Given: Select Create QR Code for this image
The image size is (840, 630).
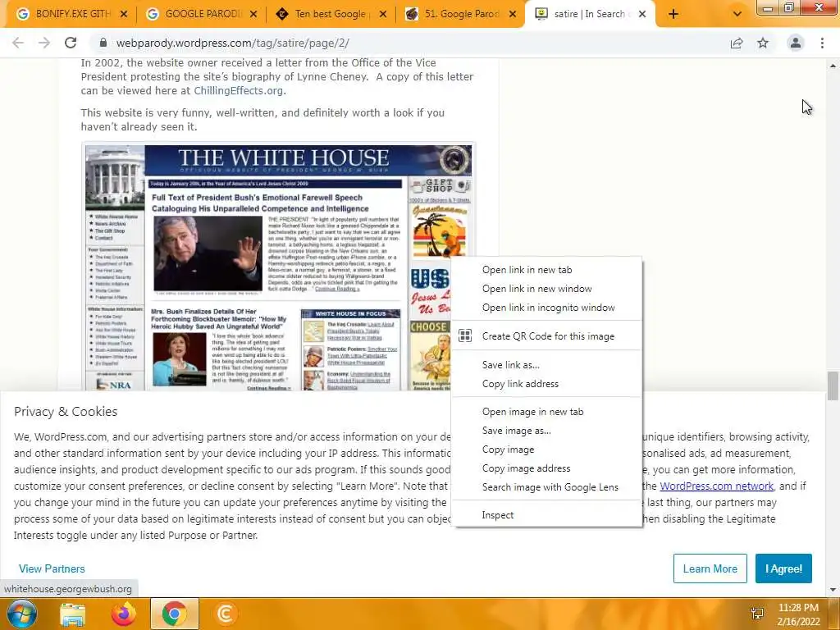Looking at the screenshot, I should [547, 336].
